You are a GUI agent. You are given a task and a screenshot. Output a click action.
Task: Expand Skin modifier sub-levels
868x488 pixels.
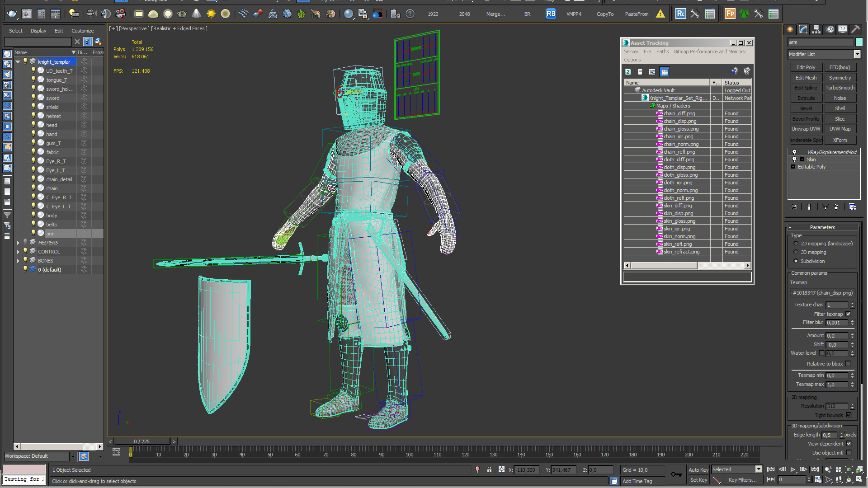pyautogui.click(x=802, y=160)
